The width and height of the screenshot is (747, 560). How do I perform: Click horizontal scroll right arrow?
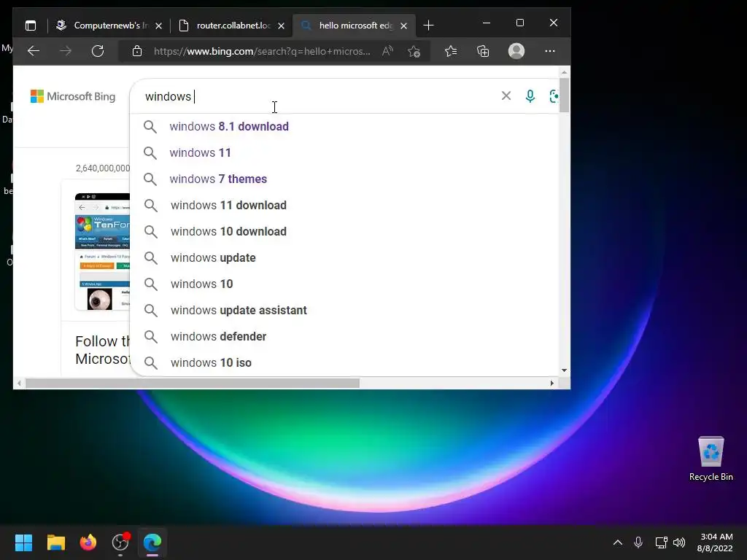[552, 383]
